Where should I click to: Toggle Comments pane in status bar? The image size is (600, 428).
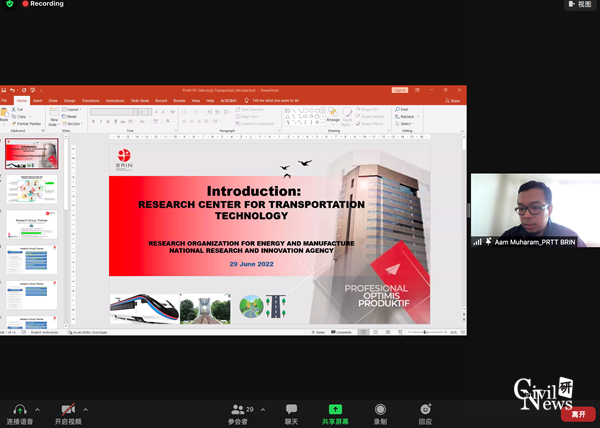(340, 331)
